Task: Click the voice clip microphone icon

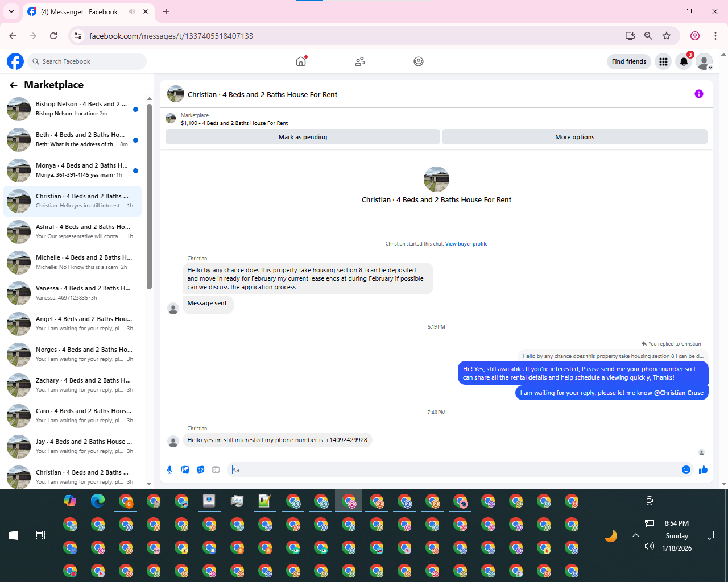Action: 169,469
